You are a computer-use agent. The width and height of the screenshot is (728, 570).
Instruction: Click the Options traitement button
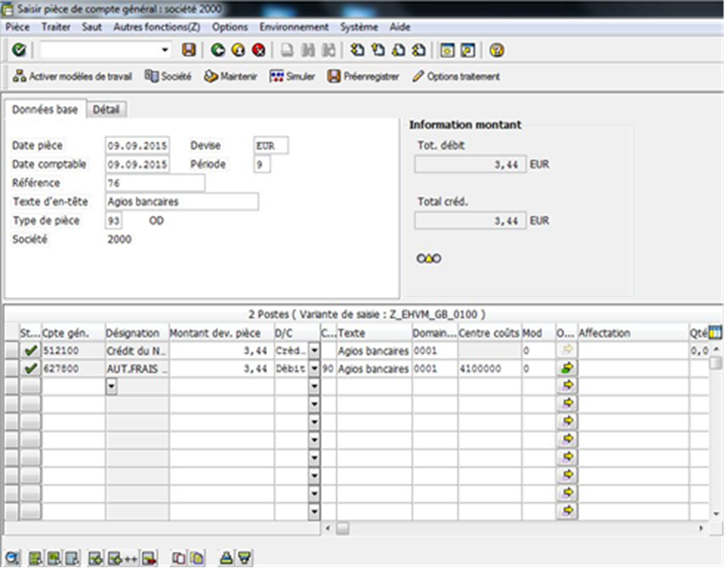[456, 76]
